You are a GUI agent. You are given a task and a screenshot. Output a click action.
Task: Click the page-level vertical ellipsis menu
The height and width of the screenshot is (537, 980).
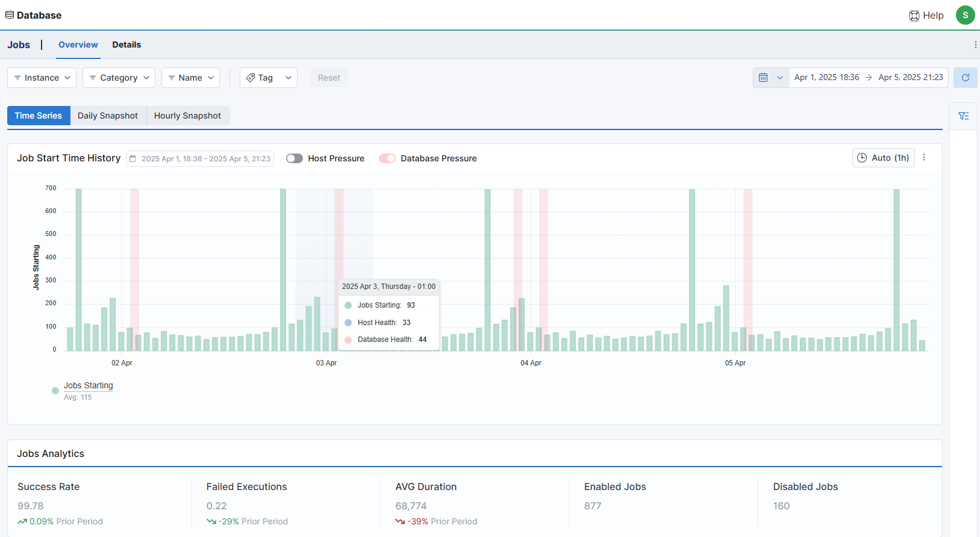point(975,45)
